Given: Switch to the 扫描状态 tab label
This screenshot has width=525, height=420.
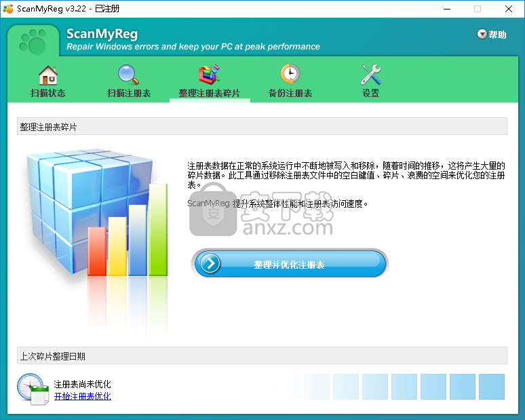Looking at the screenshot, I should [x=48, y=93].
